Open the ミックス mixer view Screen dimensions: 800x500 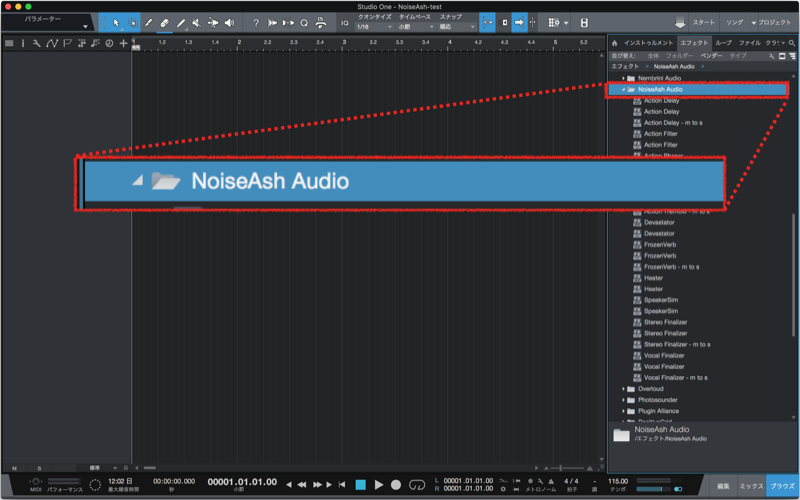[x=751, y=486]
